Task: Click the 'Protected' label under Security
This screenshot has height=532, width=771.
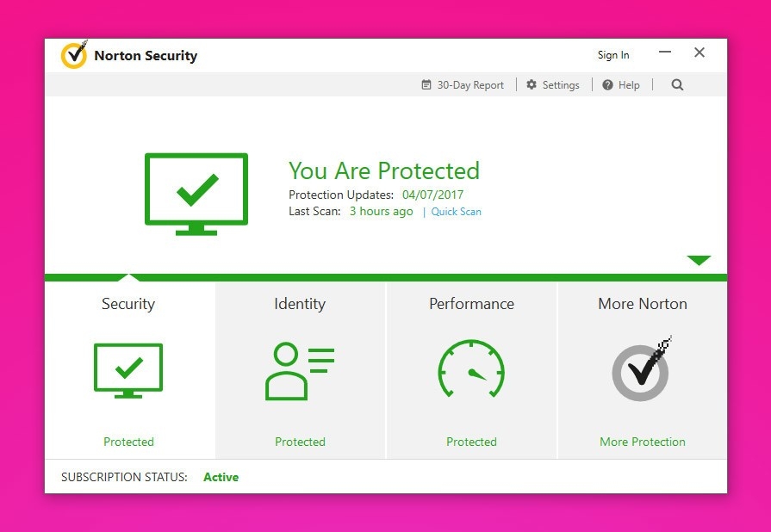Action: 127,442
